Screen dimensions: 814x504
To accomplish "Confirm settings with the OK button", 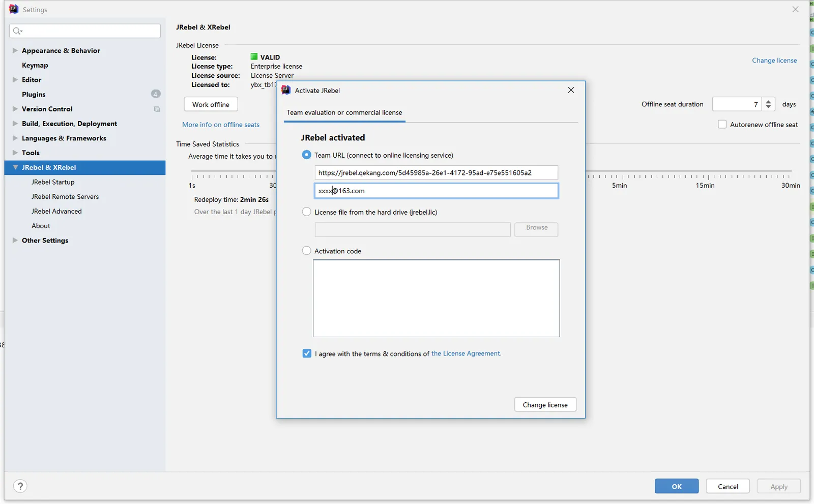I will pos(677,486).
